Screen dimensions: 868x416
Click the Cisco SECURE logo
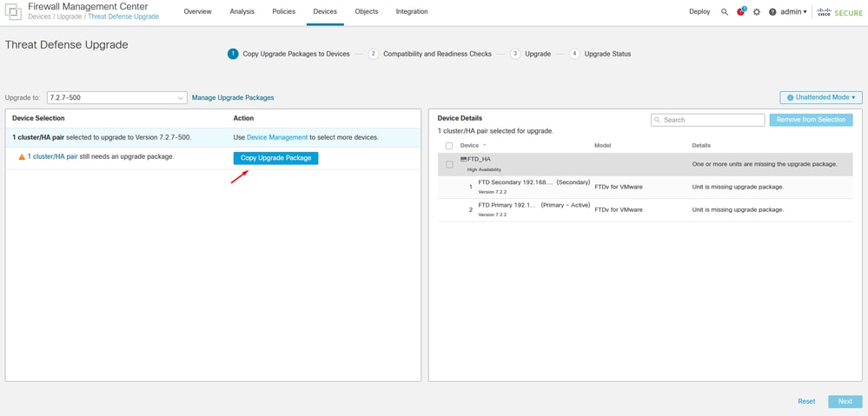[840, 11]
